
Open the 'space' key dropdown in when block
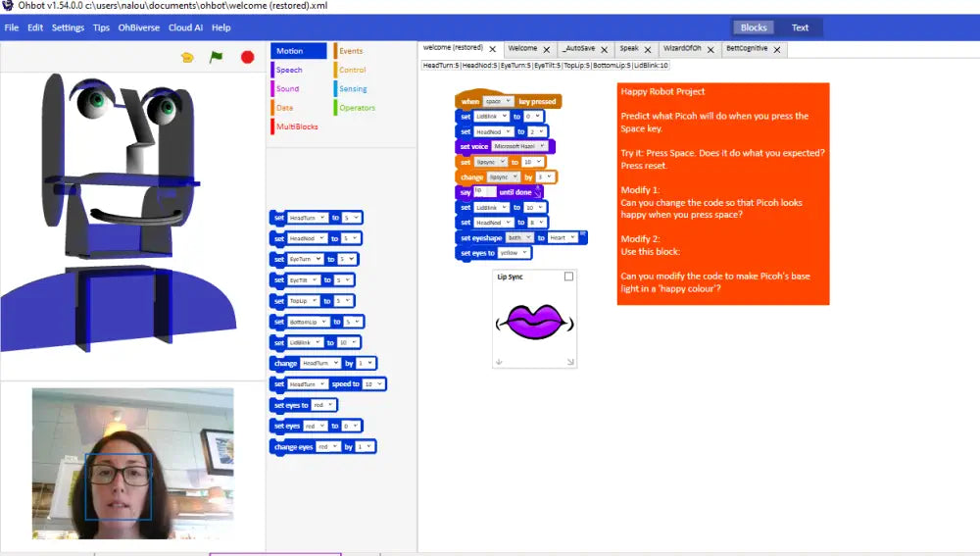(499, 101)
